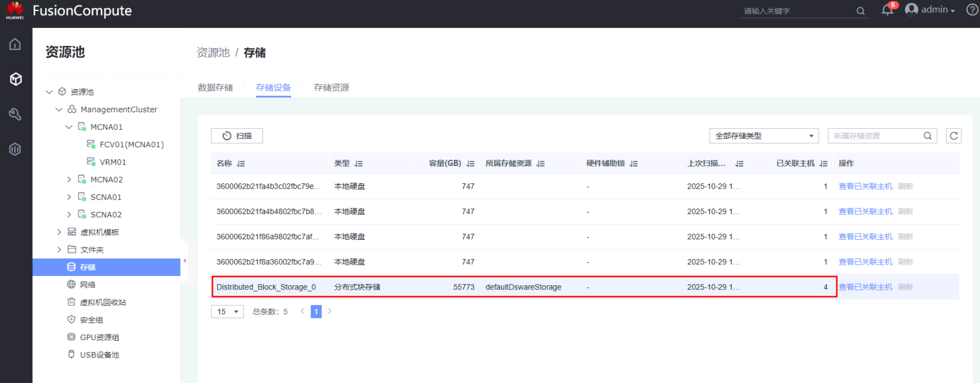
Task: Click the 扫描 scan button
Action: [237, 136]
